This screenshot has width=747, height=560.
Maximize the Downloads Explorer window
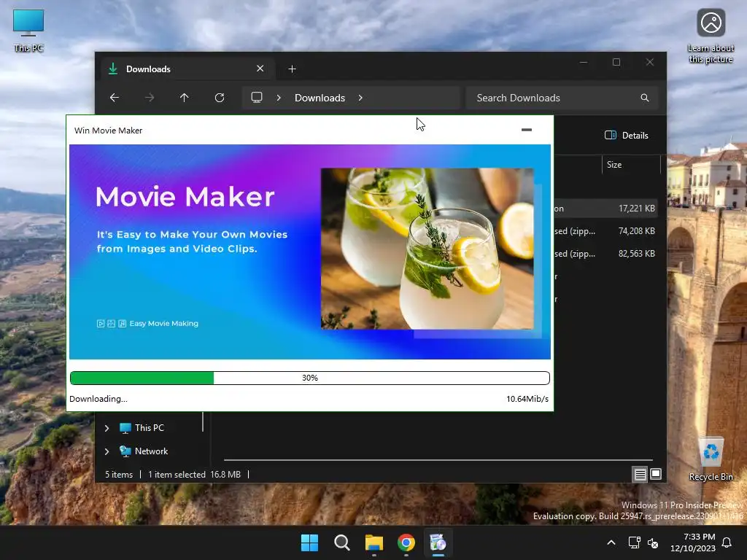pos(616,63)
